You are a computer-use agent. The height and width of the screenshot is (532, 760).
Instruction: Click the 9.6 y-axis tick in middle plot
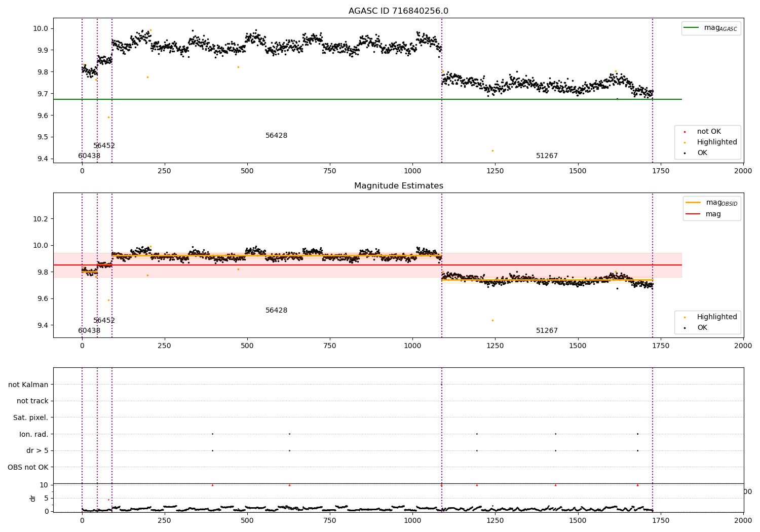[42, 298]
